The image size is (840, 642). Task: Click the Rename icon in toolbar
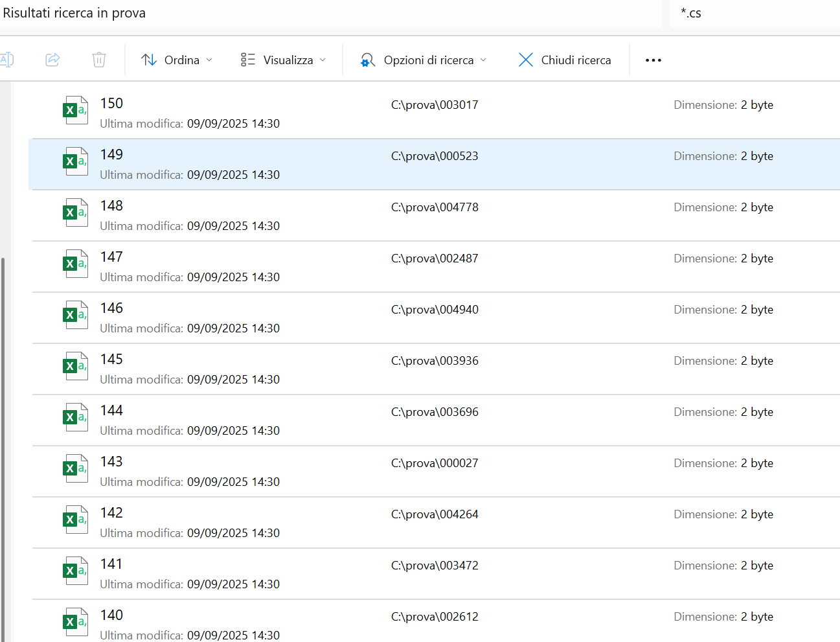6,60
